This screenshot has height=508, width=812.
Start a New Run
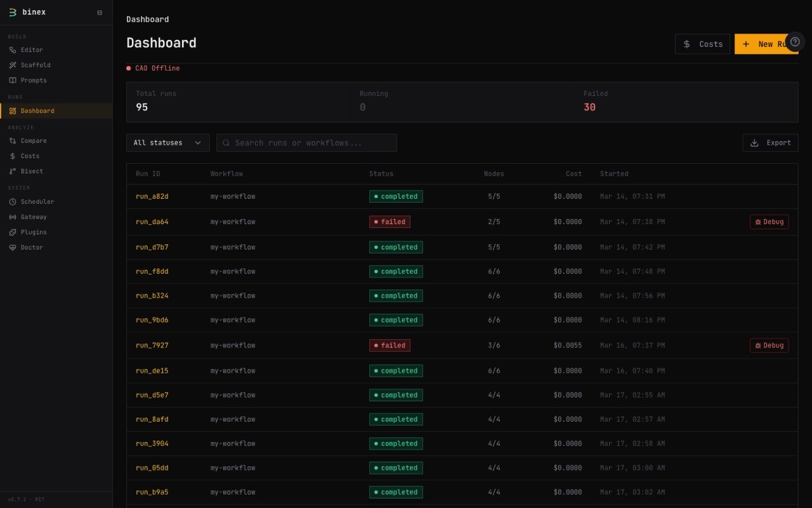pos(766,44)
